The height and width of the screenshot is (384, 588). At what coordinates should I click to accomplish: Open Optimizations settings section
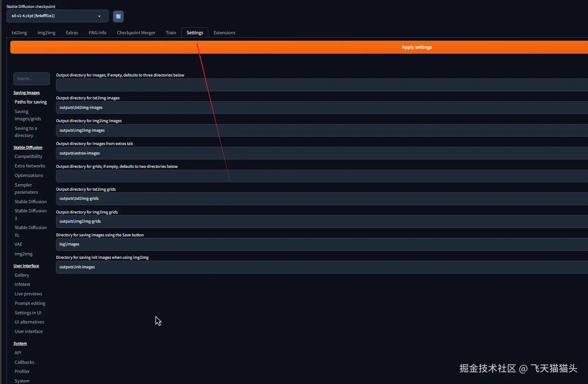tap(29, 175)
